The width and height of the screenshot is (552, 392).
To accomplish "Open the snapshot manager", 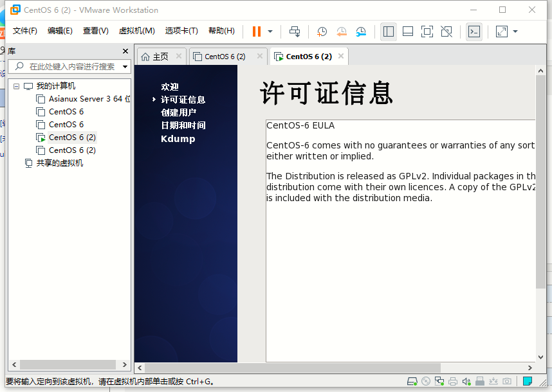I will [361, 31].
